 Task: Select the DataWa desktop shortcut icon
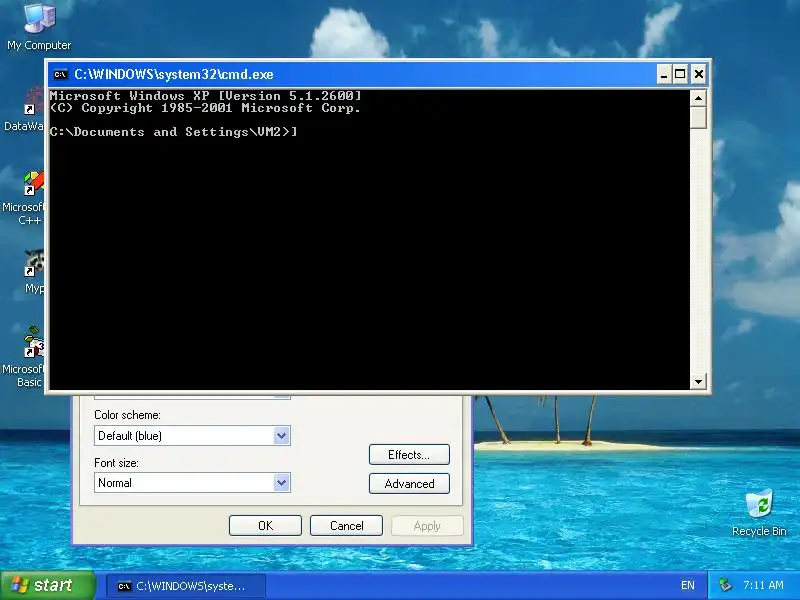coord(24,109)
